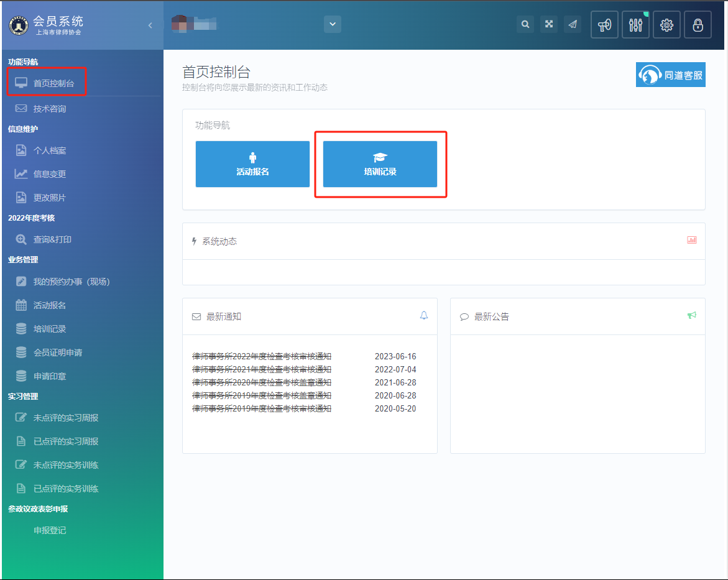Select 个人档案 in the sidebar

click(50, 150)
